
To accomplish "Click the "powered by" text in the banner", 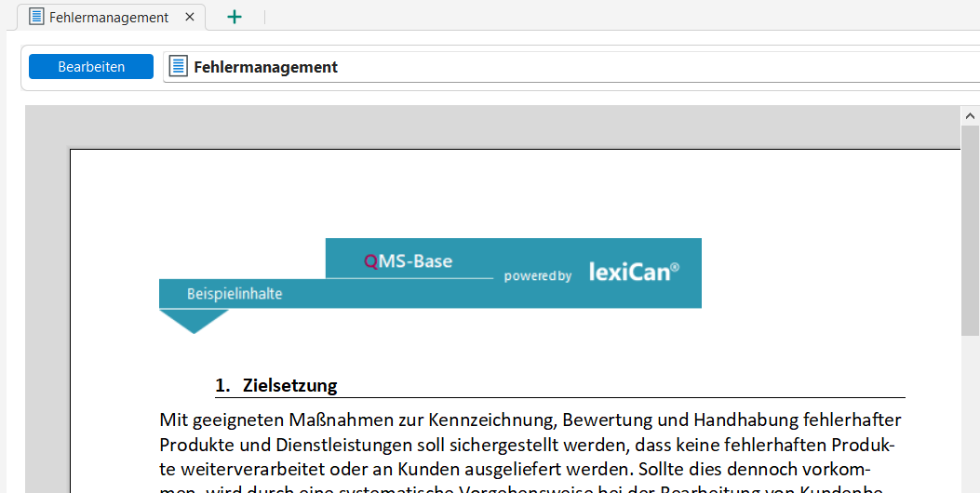I will (538, 276).
